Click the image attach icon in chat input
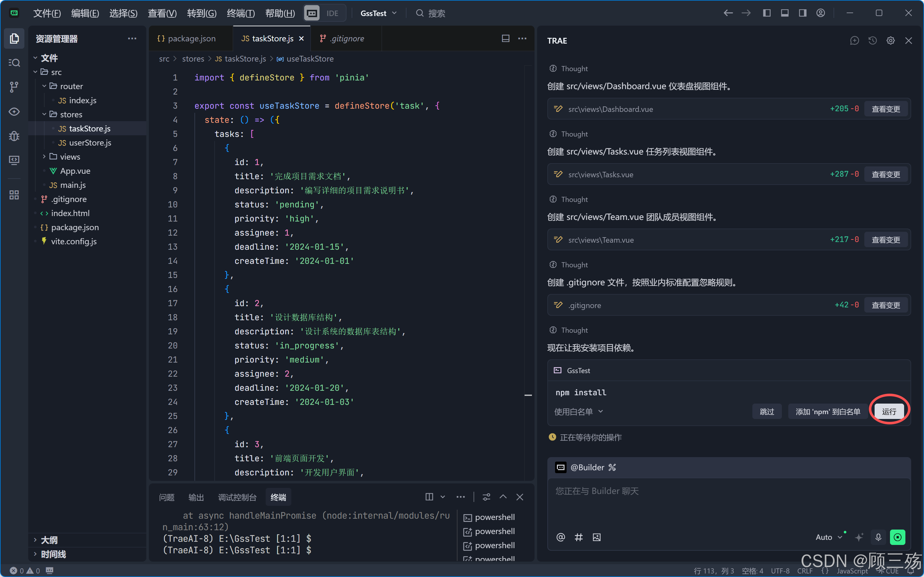The height and width of the screenshot is (577, 924). [x=596, y=537]
